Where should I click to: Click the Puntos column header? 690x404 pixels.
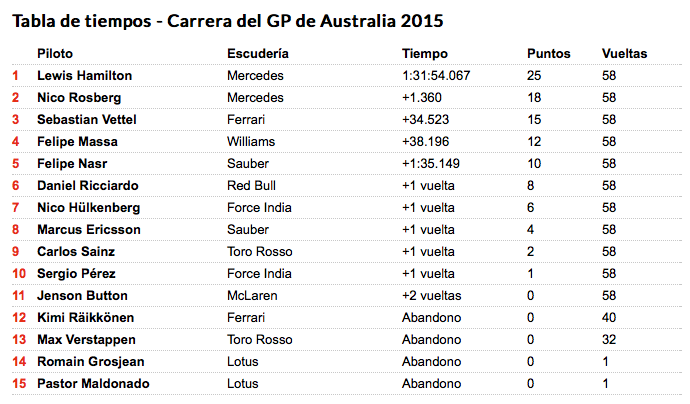[549, 54]
